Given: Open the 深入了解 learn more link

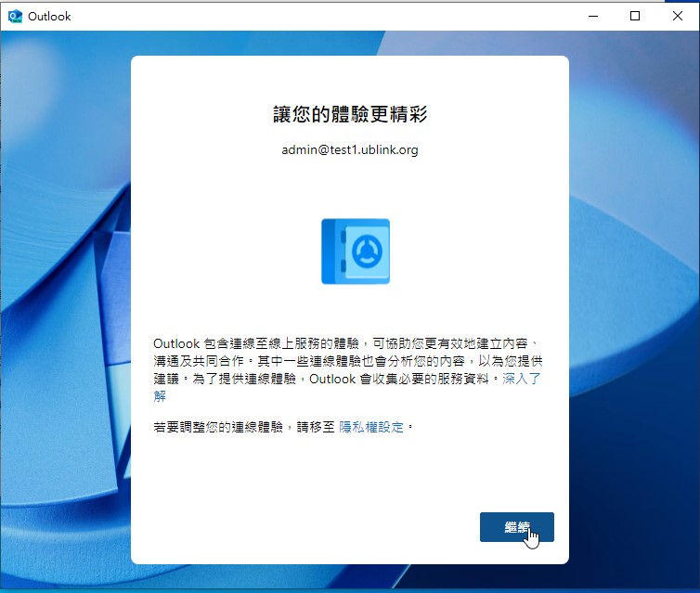Looking at the screenshot, I should (x=522, y=380).
